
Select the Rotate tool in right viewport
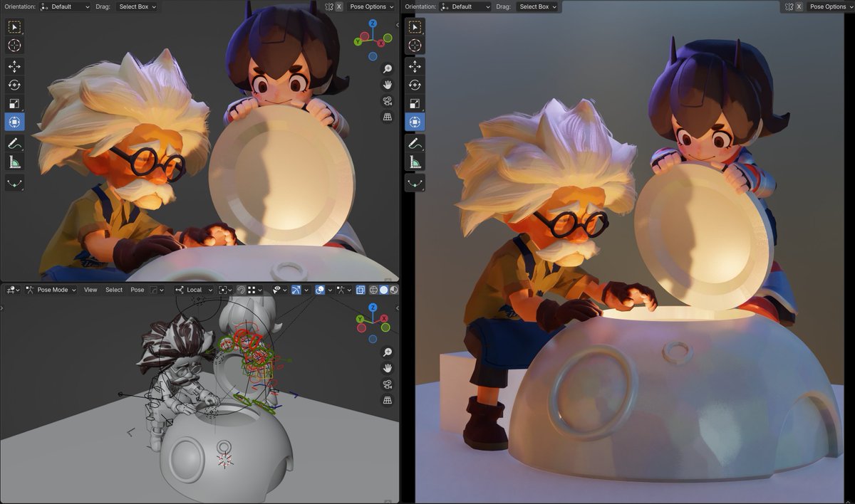[x=415, y=85]
